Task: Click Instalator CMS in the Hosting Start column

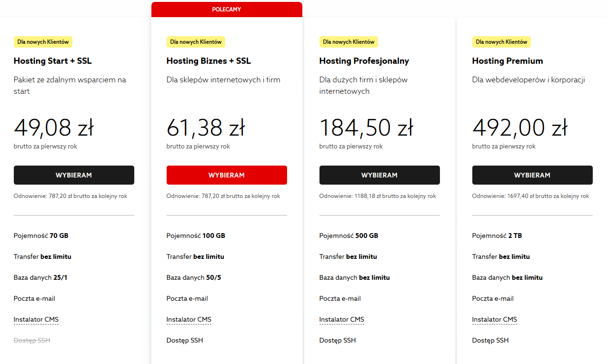Action: pyautogui.click(x=36, y=319)
